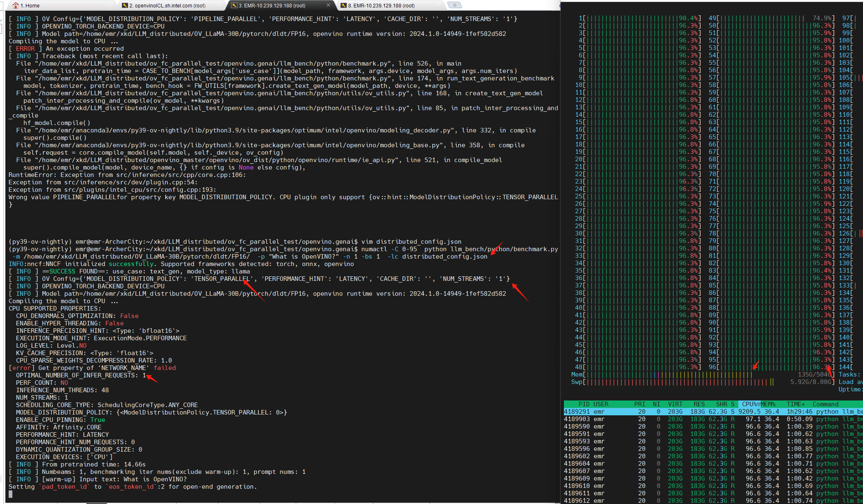Click the Mem usage meter in htop
This screenshot has width=863, height=504.
(703, 374)
